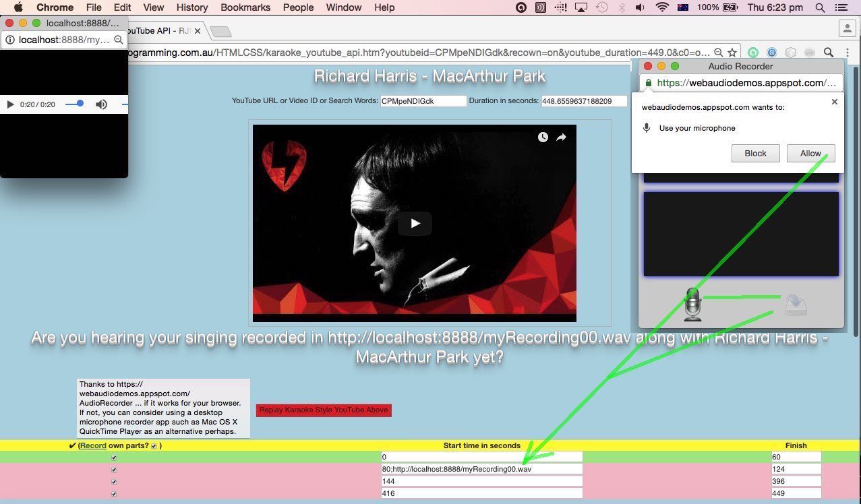Click the main browser address bar URL
Screen dimensions: 861x504
pos(418,53)
